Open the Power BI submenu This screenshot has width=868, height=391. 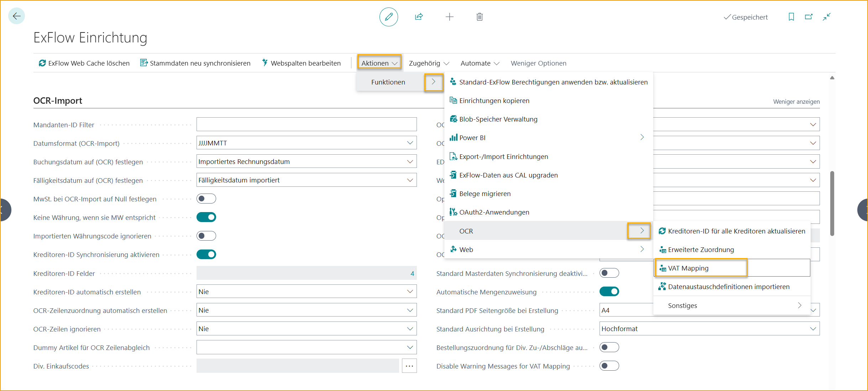[549, 138]
